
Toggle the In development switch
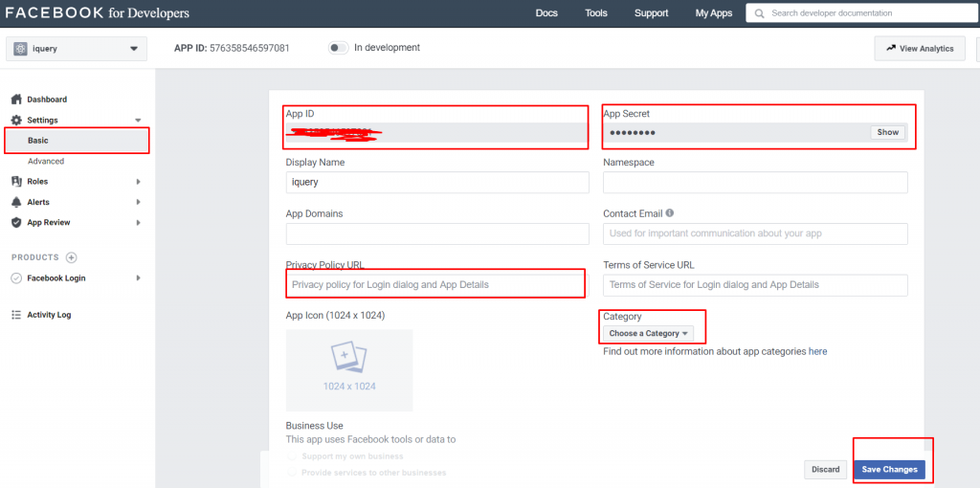pos(338,48)
